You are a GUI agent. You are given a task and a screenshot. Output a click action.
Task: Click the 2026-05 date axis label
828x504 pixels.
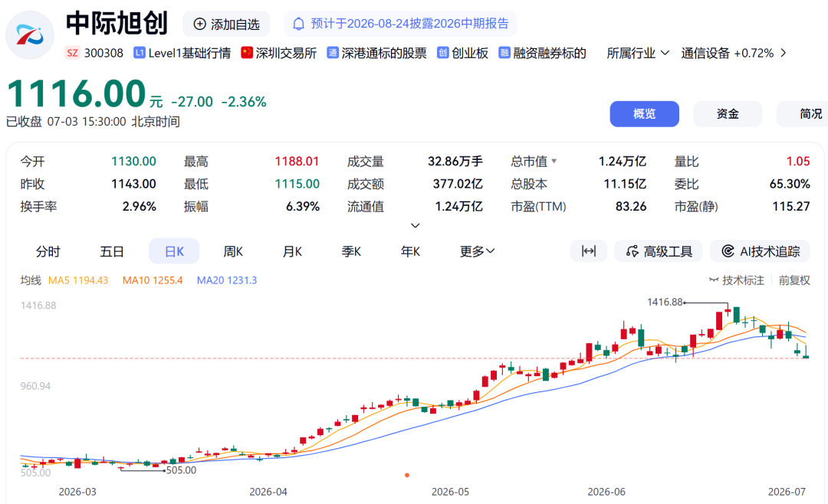450,491
